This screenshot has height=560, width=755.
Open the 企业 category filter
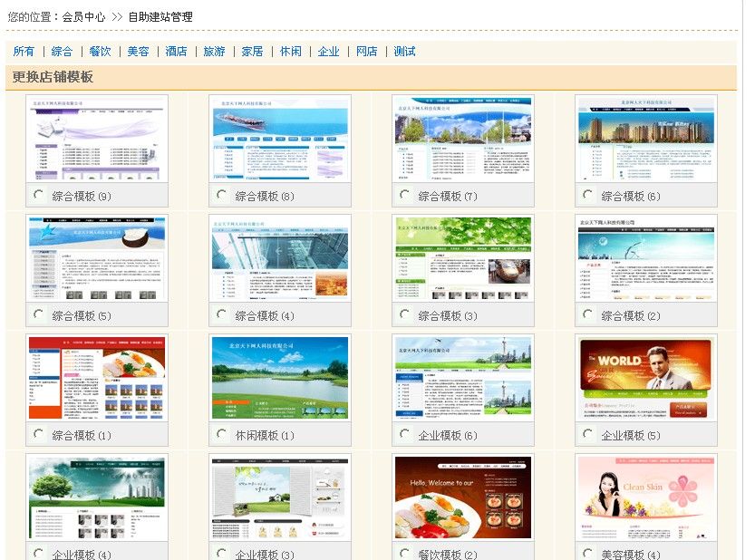pos(328,52)
